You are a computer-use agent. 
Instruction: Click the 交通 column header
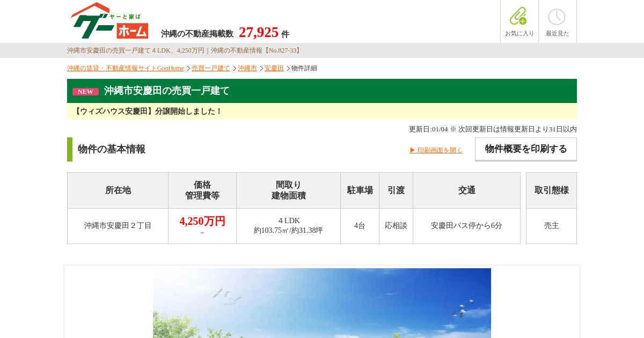[466, 190]
